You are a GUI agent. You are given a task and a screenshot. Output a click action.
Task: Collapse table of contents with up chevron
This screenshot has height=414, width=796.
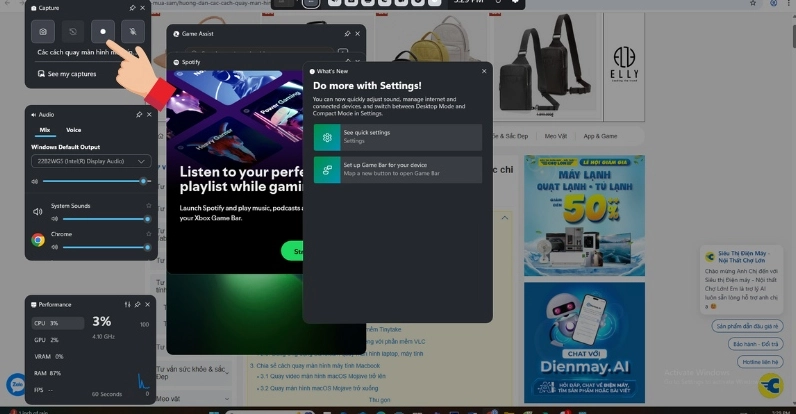[505, 218]
